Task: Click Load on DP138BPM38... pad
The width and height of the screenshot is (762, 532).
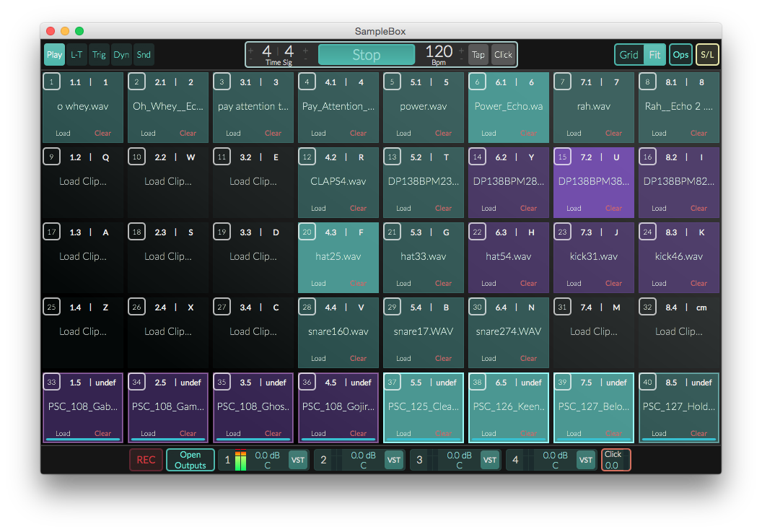Action: [x=574, y=208]
